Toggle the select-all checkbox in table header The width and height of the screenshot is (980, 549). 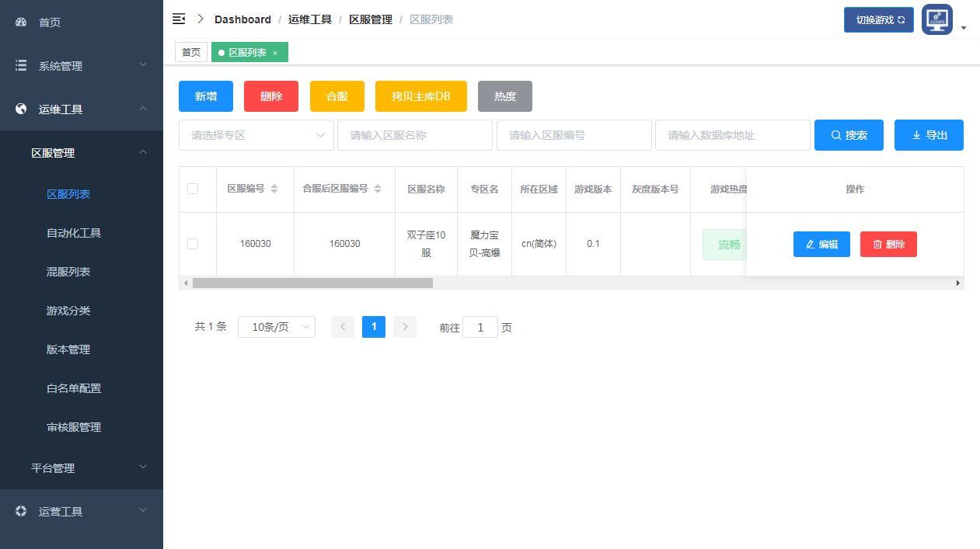[x=193, y=189]
